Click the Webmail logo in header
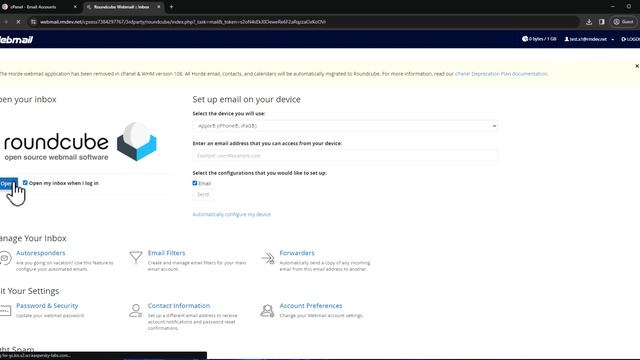This screenshot has height=360, width=640. point(16,40)
